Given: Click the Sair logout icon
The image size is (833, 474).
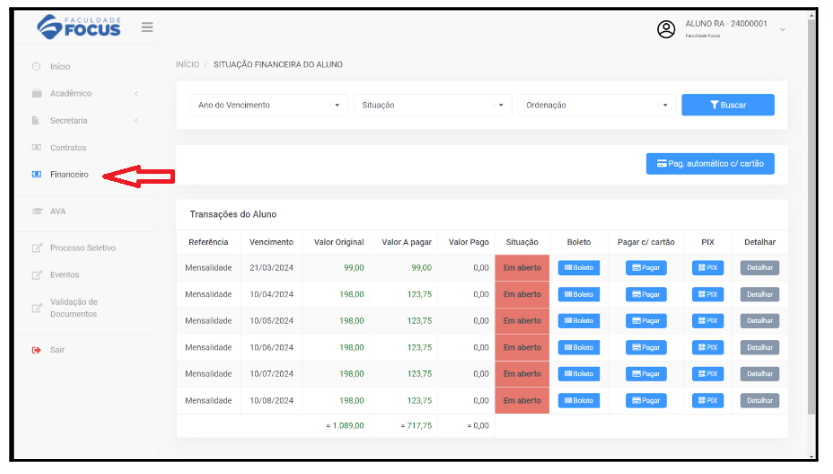Looking at the screenshot, I should pos(36,350).
